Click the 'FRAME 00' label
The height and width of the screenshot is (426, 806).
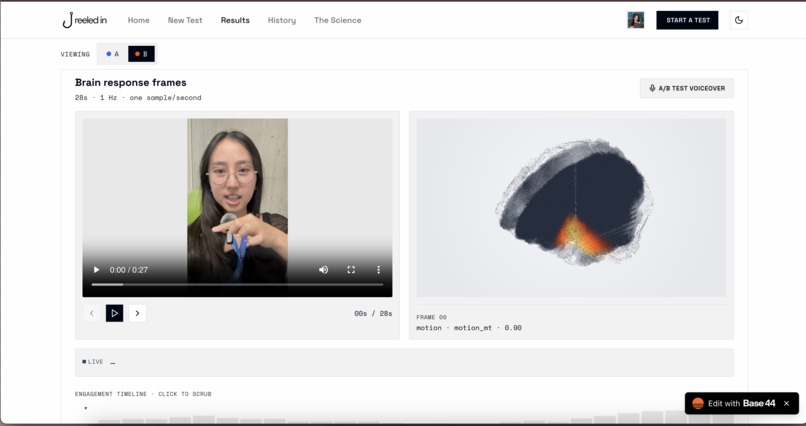tap(431, 317)
